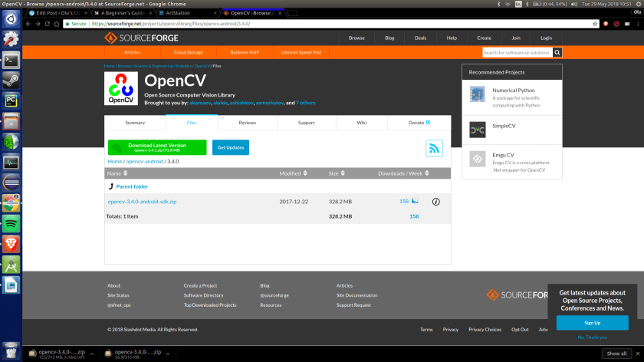Open the Support tab
Screen dimensions: 644x362
click(307, 123)
